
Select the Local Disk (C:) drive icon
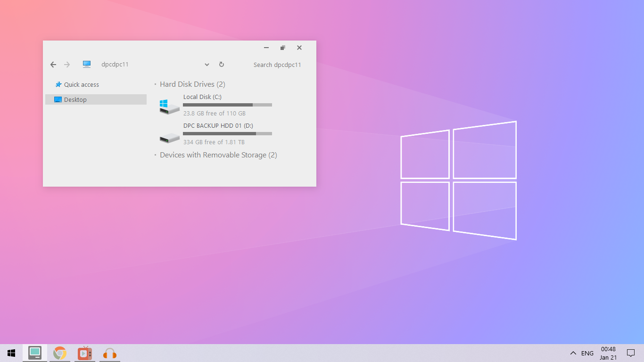click(169, 107)
